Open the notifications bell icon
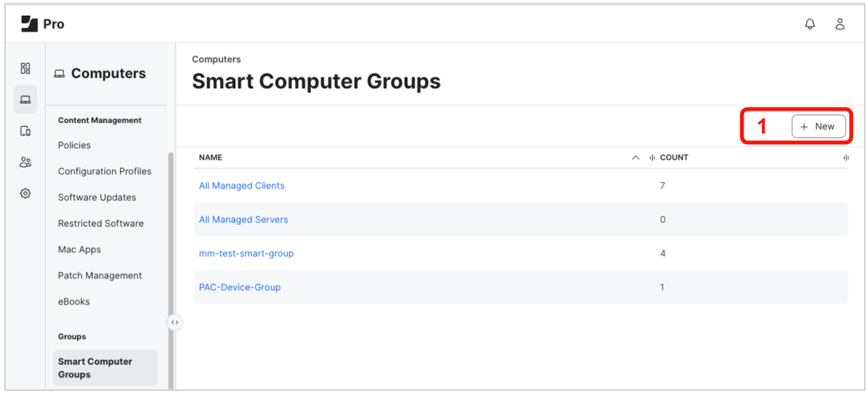The image size is (868, 393). [x=810, y=24]
